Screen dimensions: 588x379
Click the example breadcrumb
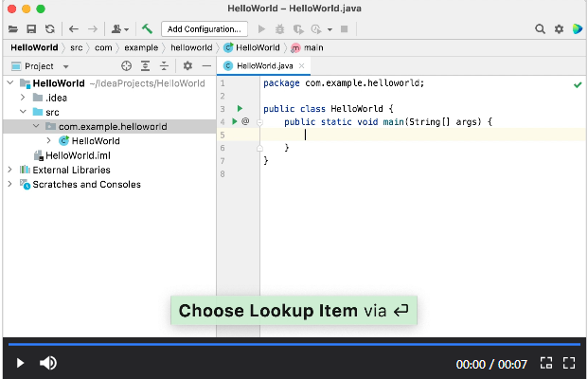pyautogui.click(x=141, y=47)
